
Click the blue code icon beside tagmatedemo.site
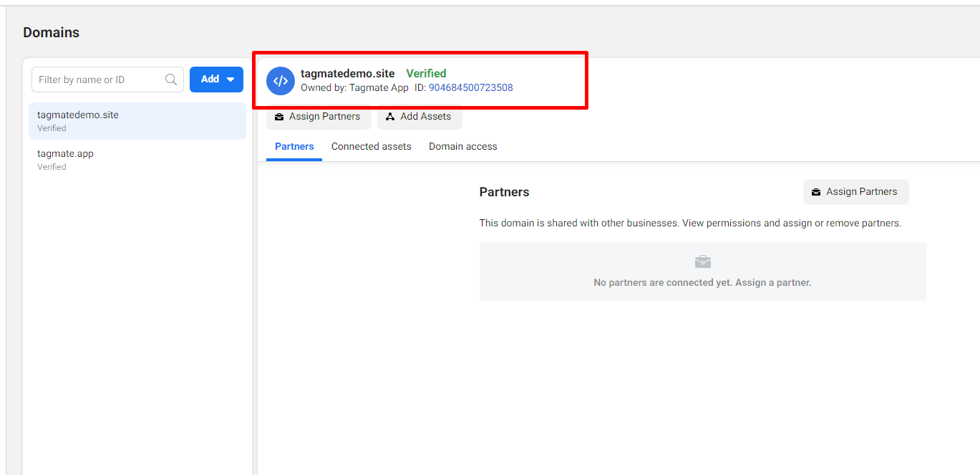[281, 81]
